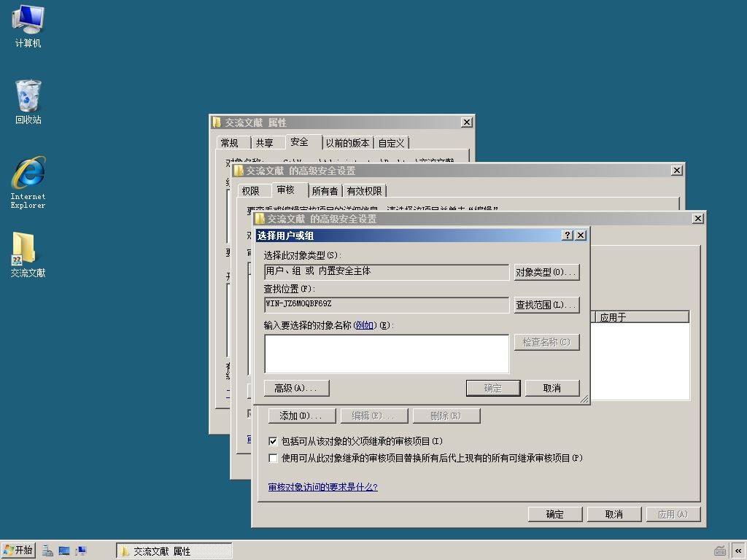
Task: Open 自定义 tab in properties
Action: (392, 143)
